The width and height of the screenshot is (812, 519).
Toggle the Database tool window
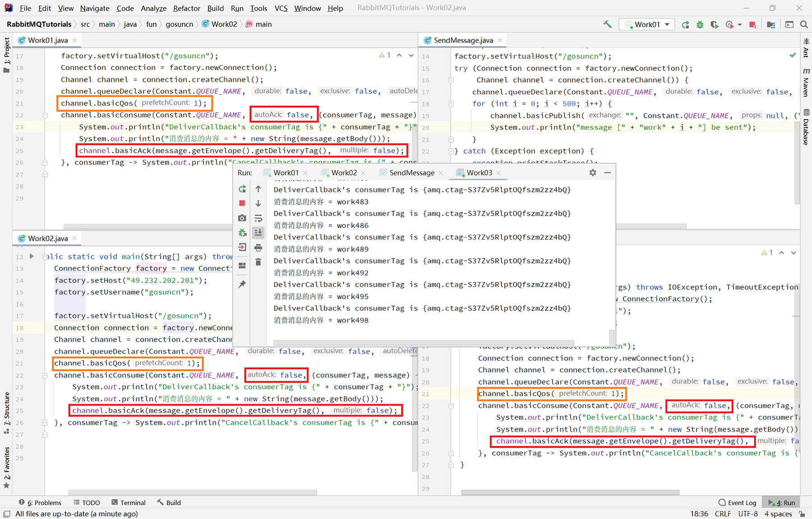(x=806, y=127)
